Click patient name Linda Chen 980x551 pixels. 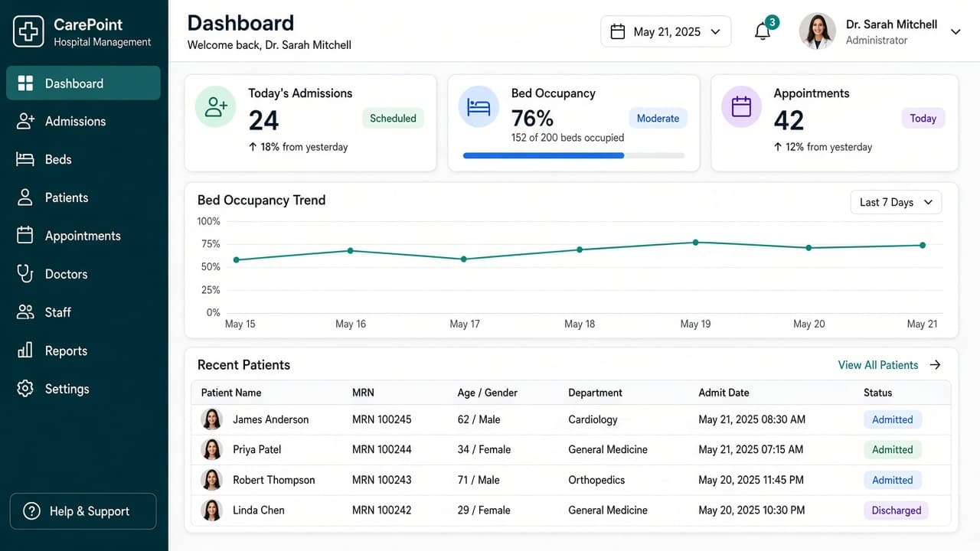pyautogui.click(x=258, y=510)
